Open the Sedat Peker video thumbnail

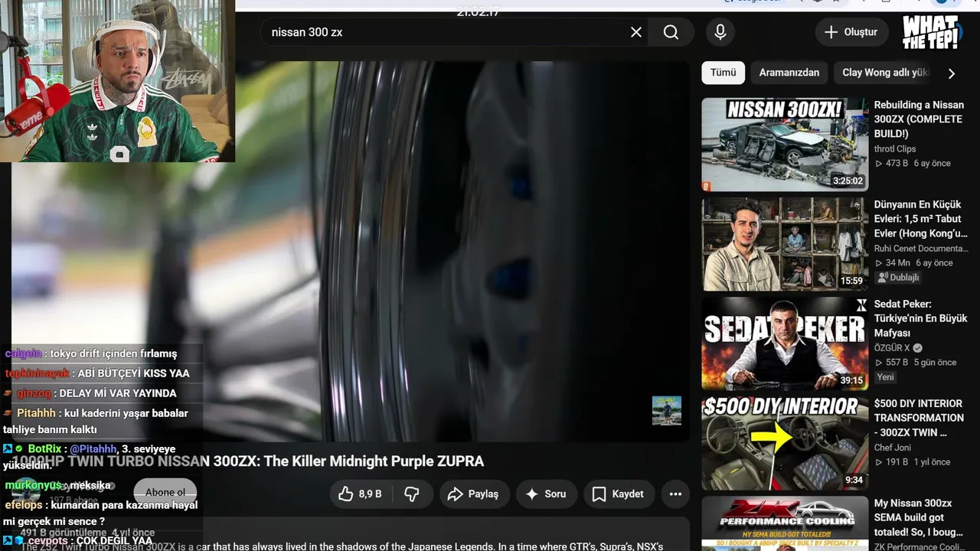click(x=785, y=344)
